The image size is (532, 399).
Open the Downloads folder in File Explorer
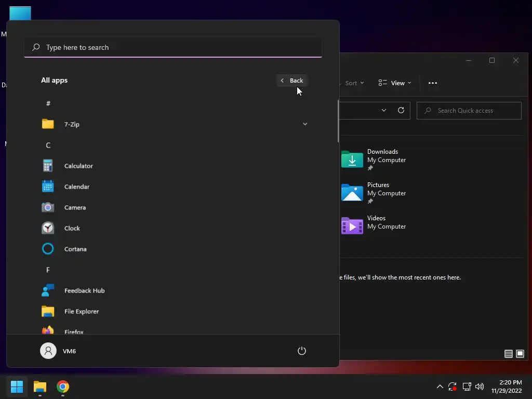tap(352, 159)
